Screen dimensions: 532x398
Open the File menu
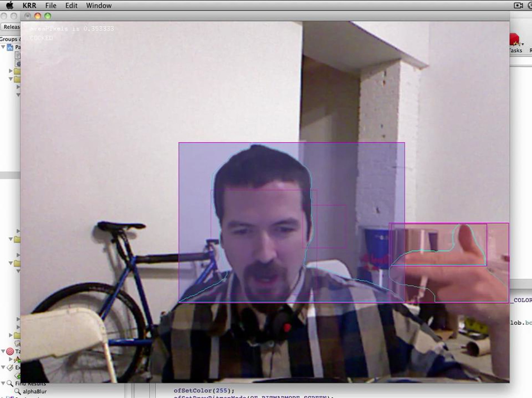pyautogui.click(x=51, y=5)
